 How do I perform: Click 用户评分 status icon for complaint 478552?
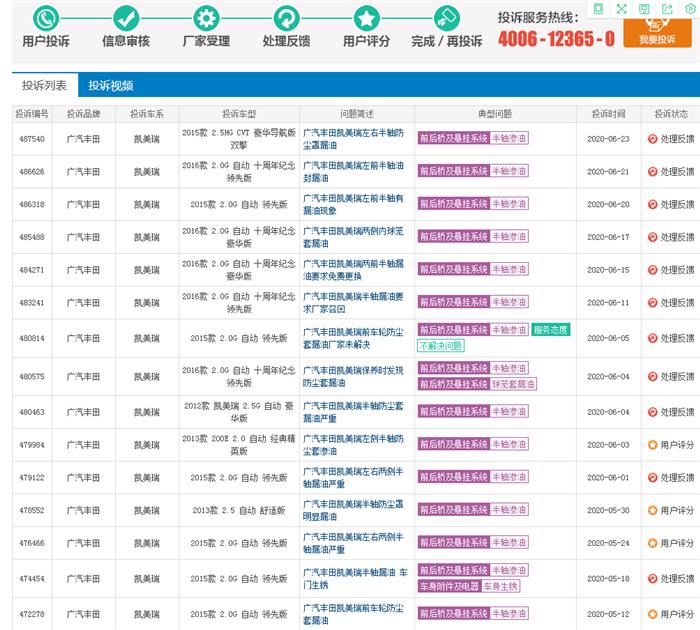(652, 510)
